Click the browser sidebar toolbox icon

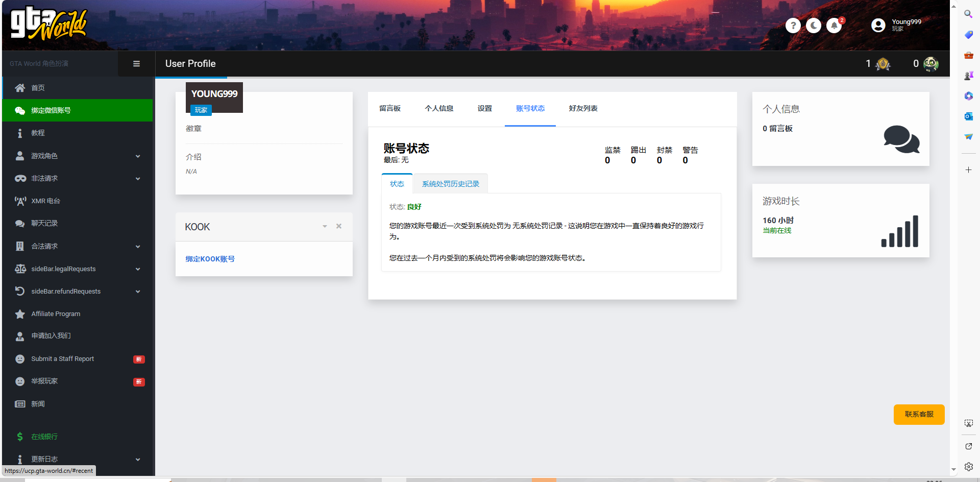click(968, 55)
